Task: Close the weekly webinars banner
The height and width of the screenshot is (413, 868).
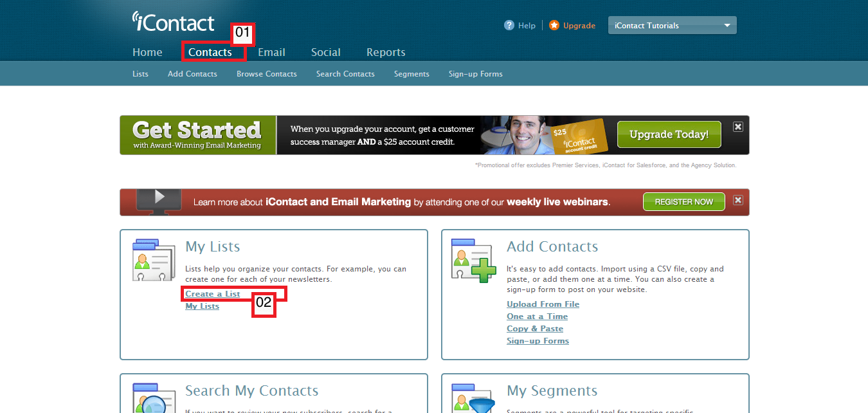Action: tap(738, 200)
